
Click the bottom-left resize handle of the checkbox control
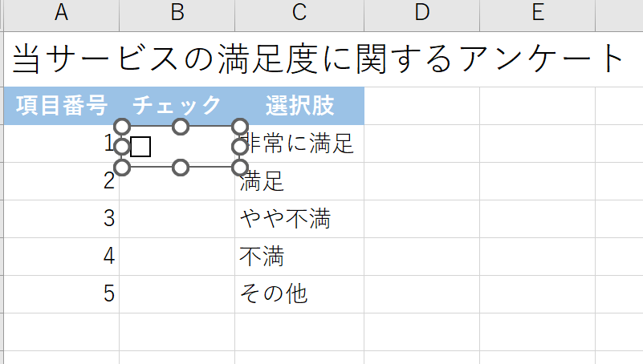pyautogui.click(x=122, y=167)
